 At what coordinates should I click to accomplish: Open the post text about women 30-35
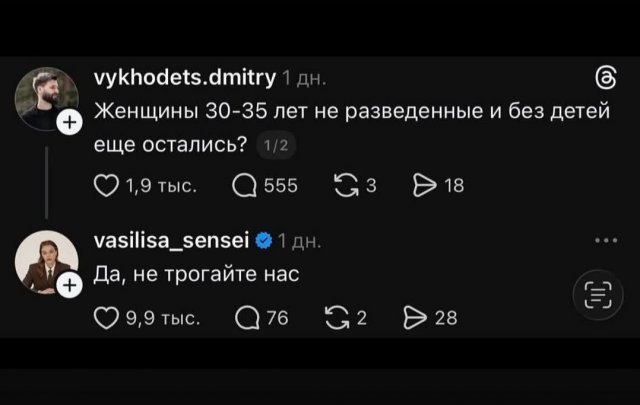click(352, 127)
